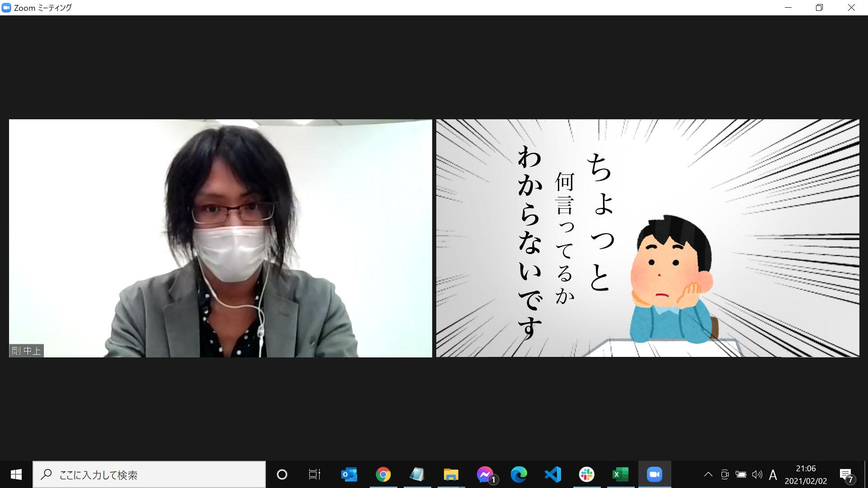Click the participant name label 剛 中上
868x488 pixels.
click(x=27, y=351)
